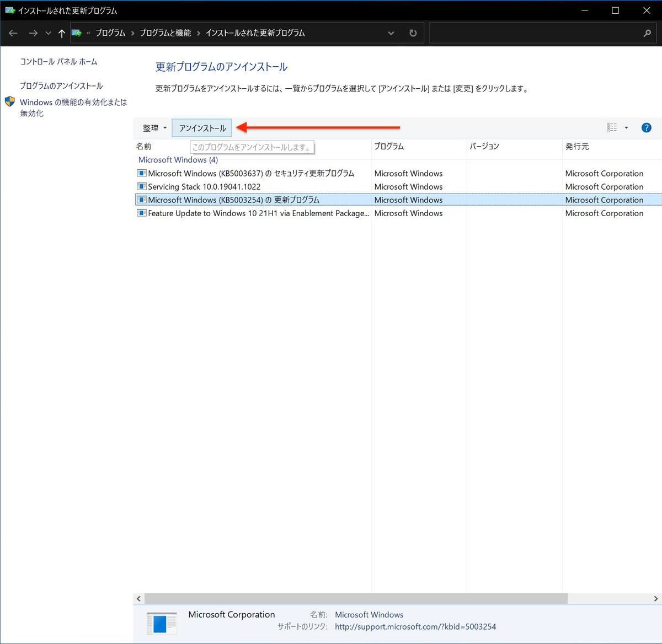Select プログラムと機能 in the breadcrumb path
Viewport: 662px width, 644px height.
pos(165,33)
